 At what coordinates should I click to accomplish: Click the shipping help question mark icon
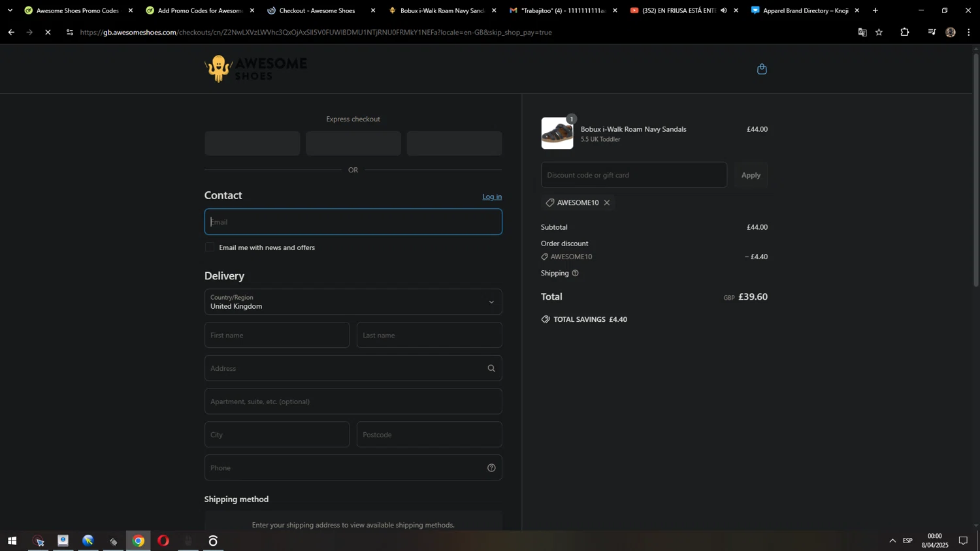[575, 274]
